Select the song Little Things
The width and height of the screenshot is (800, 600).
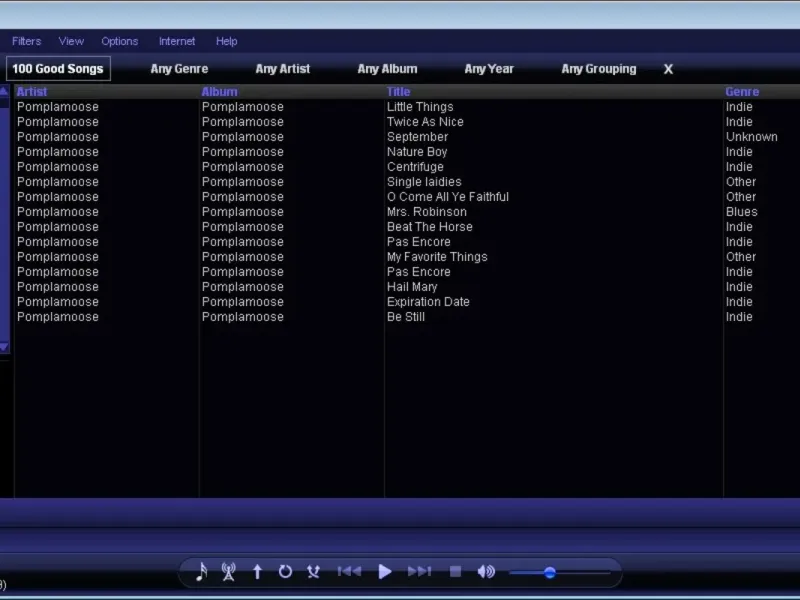[420, 107]
